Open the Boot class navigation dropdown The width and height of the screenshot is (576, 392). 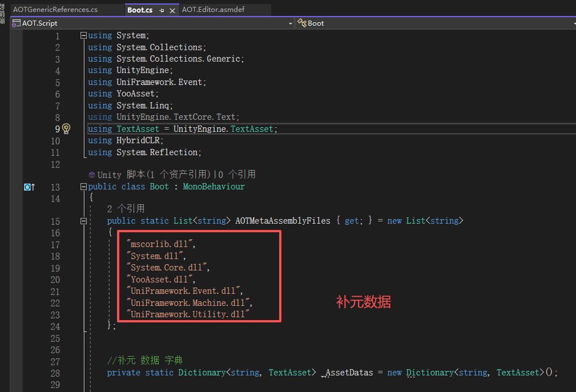574,23
